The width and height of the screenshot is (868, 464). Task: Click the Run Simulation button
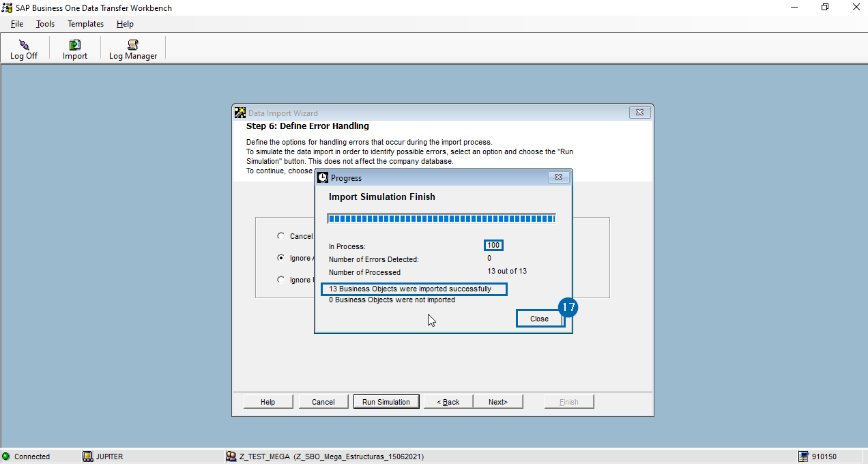(x=386, y=402)
